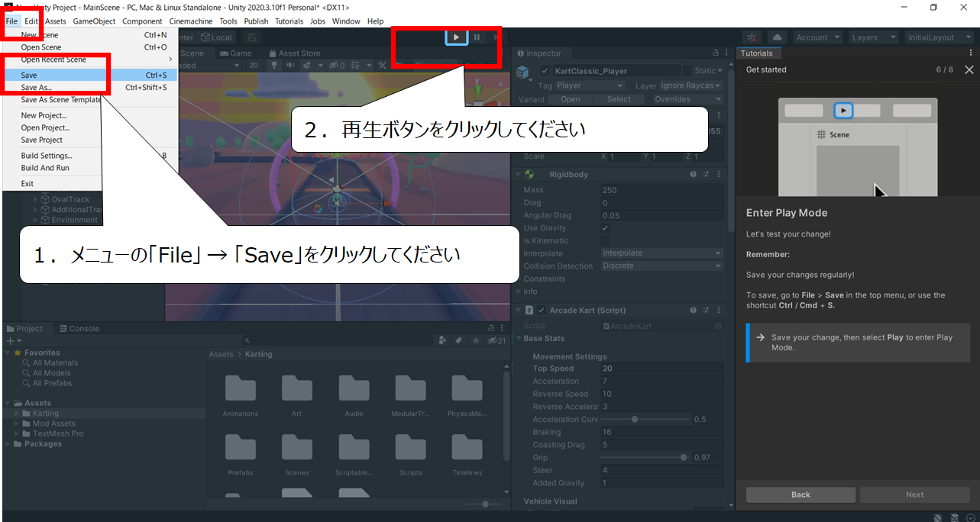Close the Get started tutorial with X

[x=969, y=69]
